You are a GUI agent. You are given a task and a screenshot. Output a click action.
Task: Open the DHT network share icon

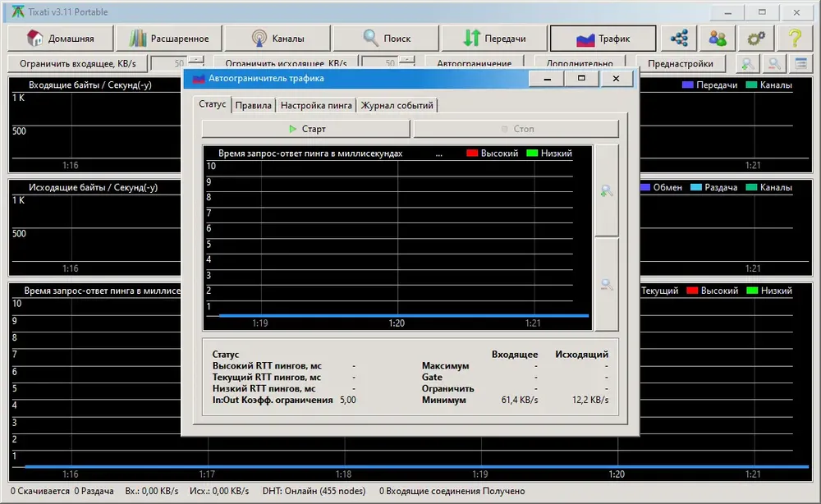click(x=679, y=39)
